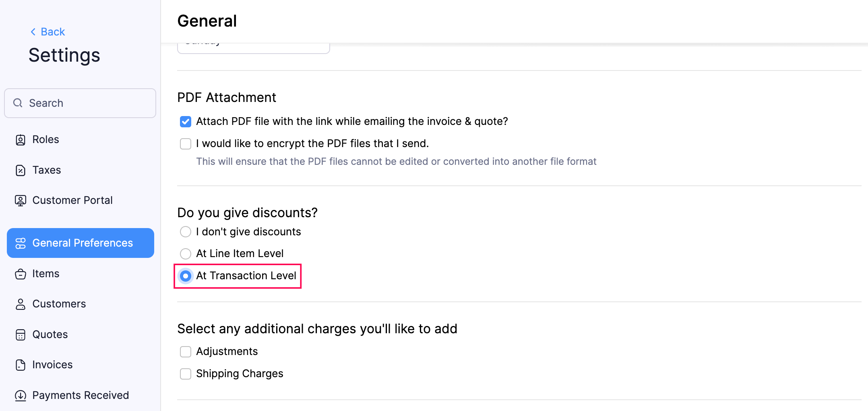The image size is (868, 411).
Task: Click the Payments Received download icon
Action: [21, 395]
